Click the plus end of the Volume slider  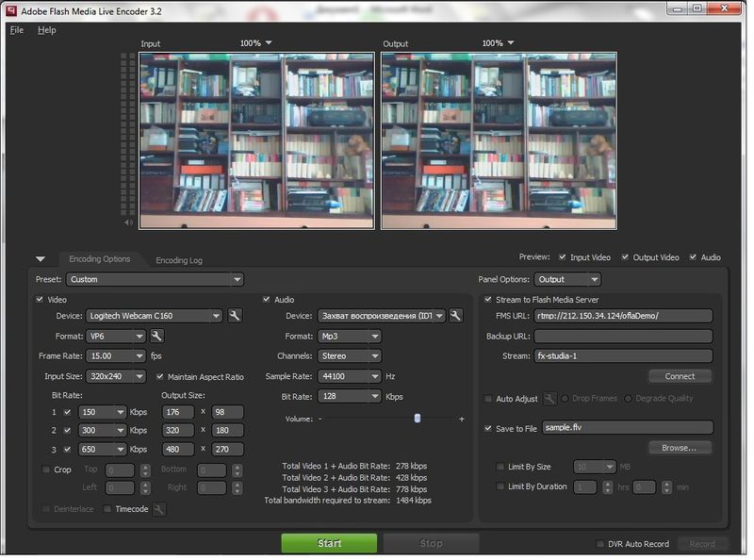coord(462,419)
